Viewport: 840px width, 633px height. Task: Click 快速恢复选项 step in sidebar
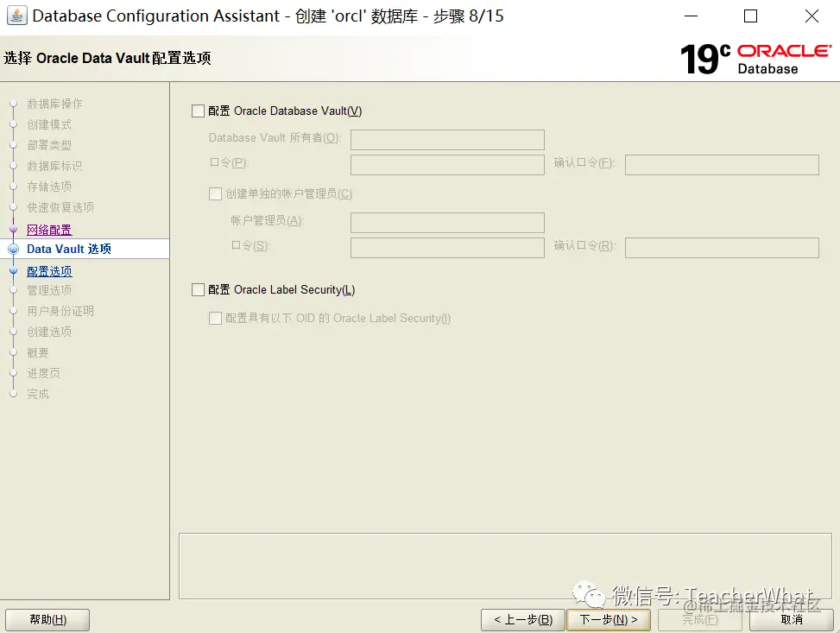click(x=60, y=207)
